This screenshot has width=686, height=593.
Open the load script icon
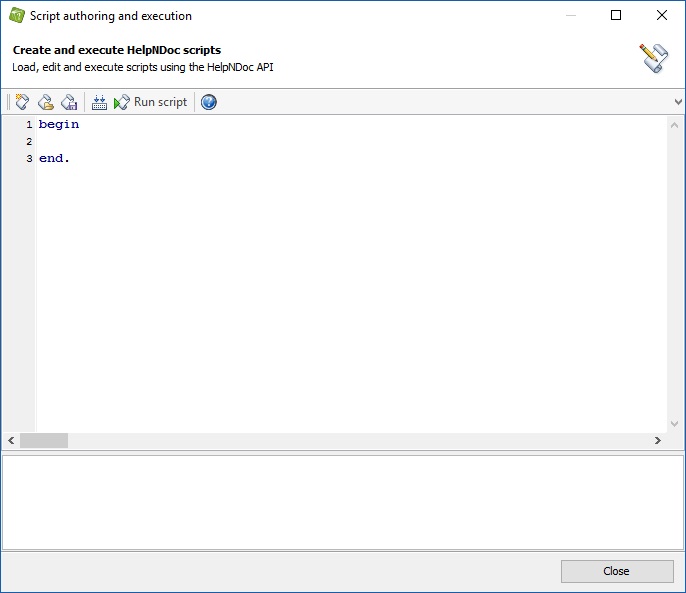point(46,102)
